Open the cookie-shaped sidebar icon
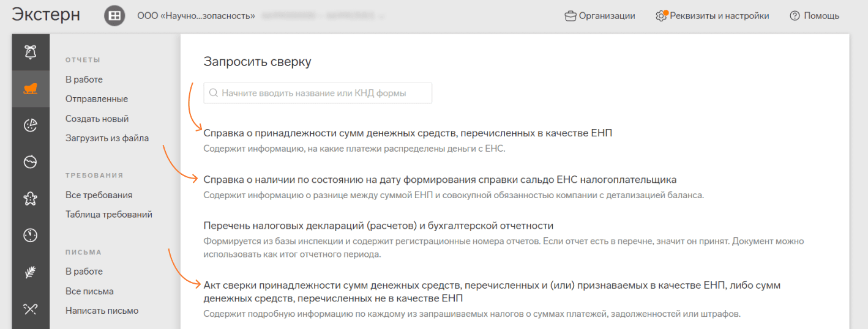This screenshot has width=868, height=329. [x=31, y=125]
